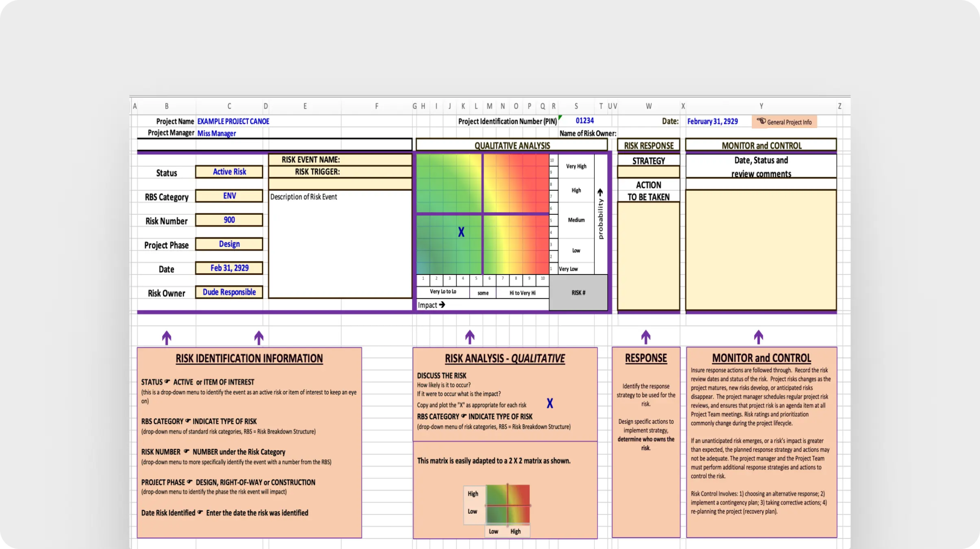
Task: Select the Active Risk status dropdown cell
Action: pyautogui.click(x=229, y=172)
